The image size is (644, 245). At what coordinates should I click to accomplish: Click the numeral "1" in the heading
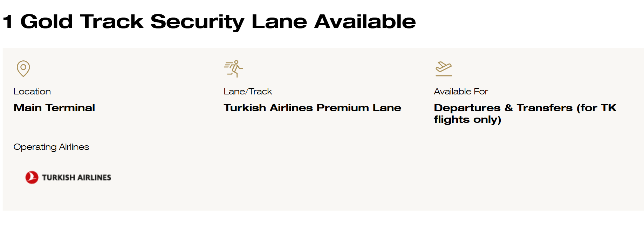[8, 22]
